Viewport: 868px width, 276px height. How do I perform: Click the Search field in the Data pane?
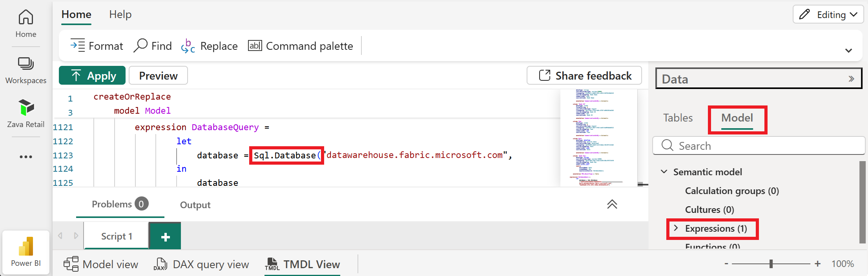[x=758, y=145]
